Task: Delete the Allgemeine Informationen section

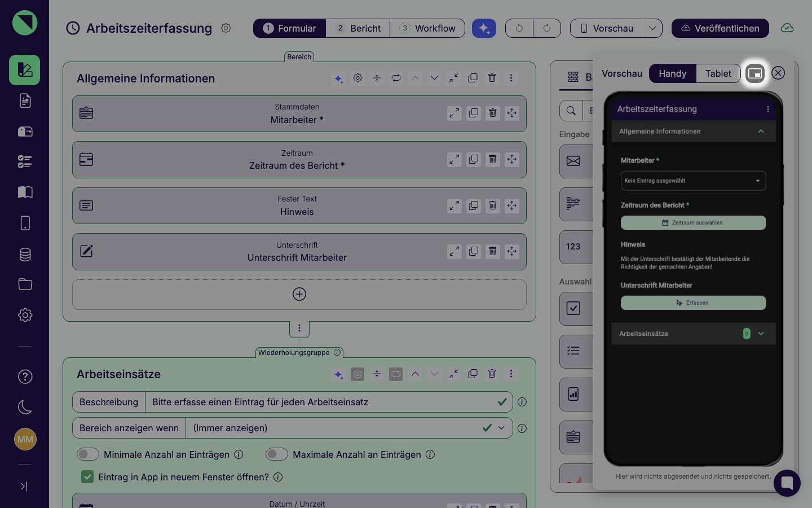Action: pyautogui.click(x=492, y=78)
